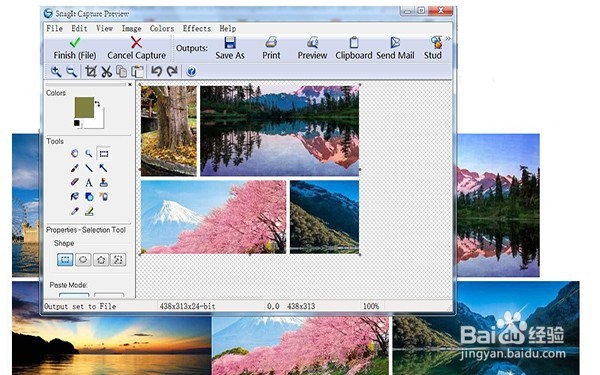The image size is (600, 375).
Task: Open the File menu
Action: coord(54,28)
